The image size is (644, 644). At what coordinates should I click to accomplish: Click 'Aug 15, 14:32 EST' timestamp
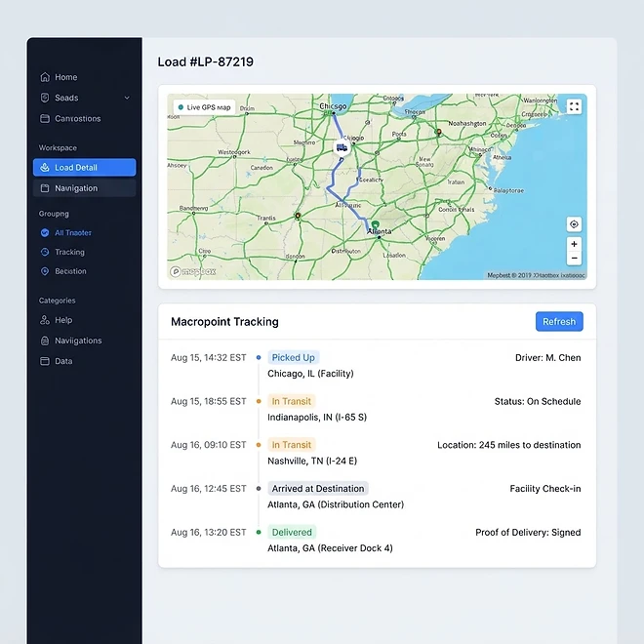209,358
